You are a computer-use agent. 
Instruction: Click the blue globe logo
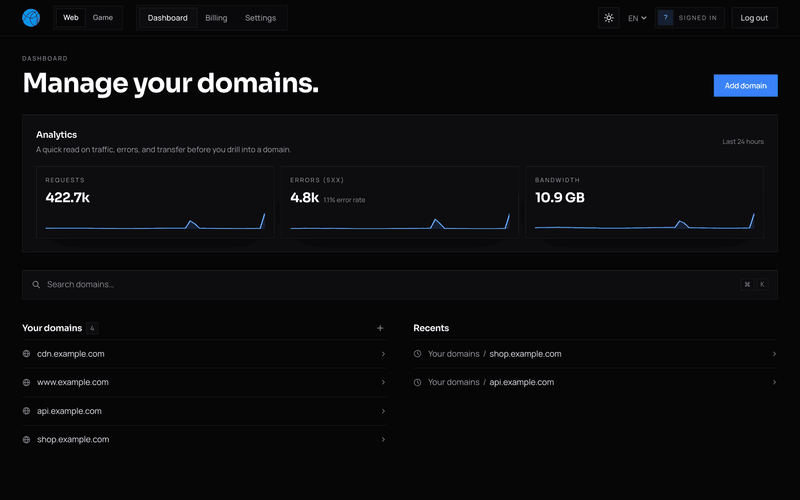click(31, 18)
